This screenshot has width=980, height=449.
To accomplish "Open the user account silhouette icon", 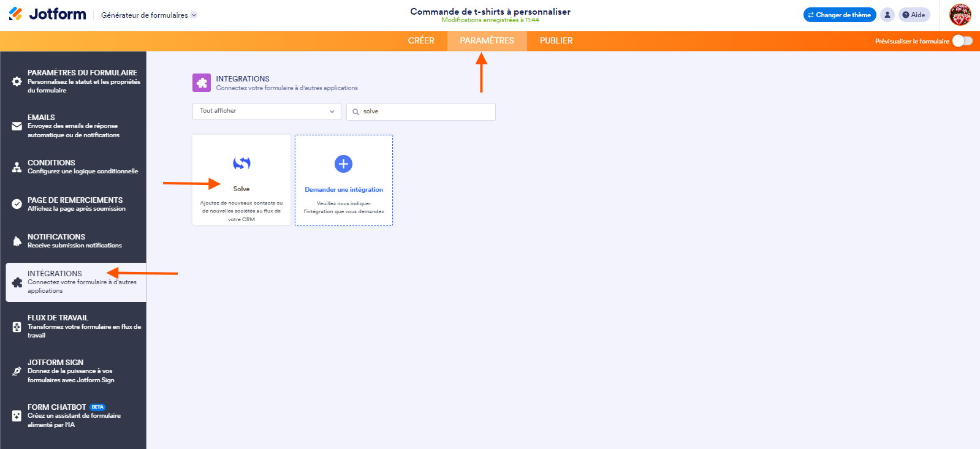I will (x=887, y=15).
